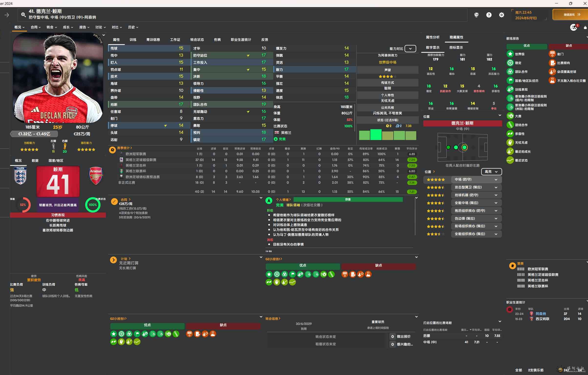Click the 不太融入核心社交圈 flask icon

(x=552, y=80)
